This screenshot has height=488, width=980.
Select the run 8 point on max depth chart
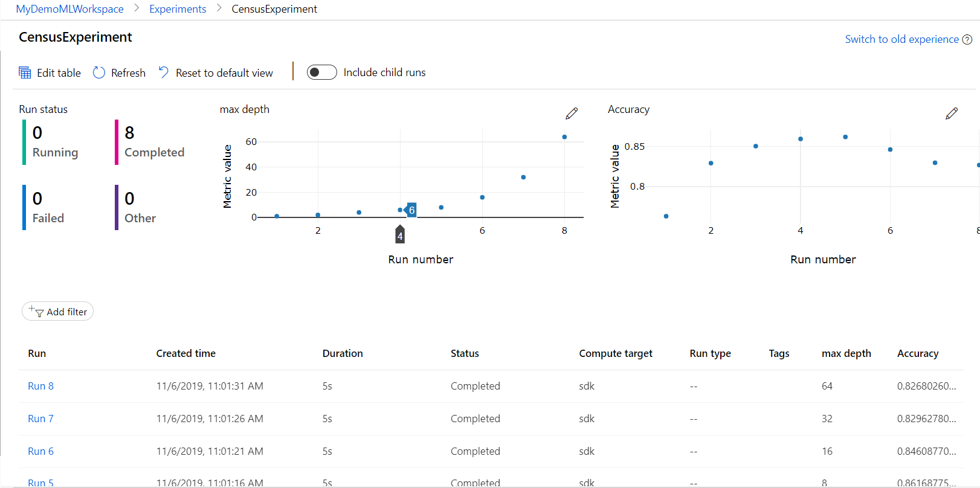[x=564, y=137]
